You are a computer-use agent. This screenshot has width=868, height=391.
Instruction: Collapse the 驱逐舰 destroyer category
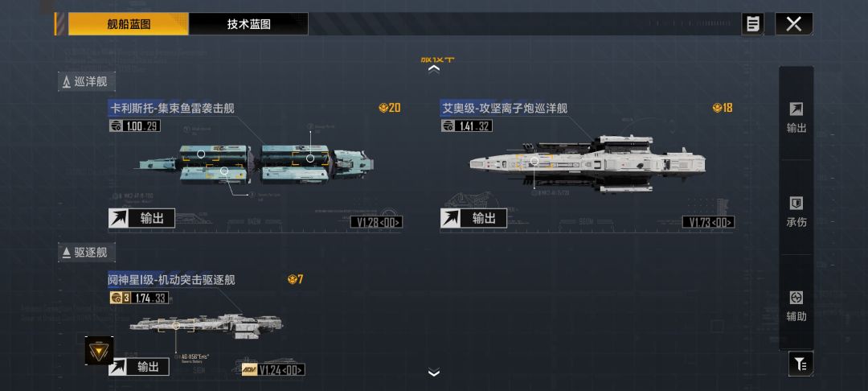pyautogui.click(x=87, y=253)
